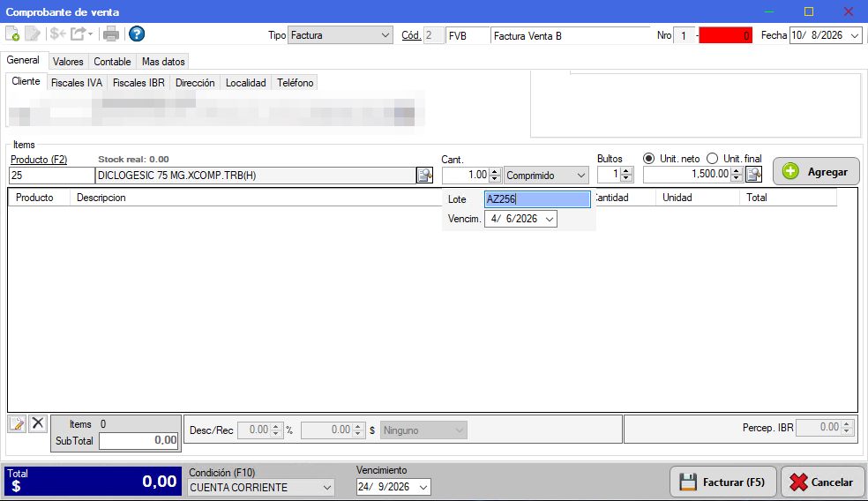Click the Bultos value field
The height and width of the screenshot is (501, 868).
(x=609, y=175)
